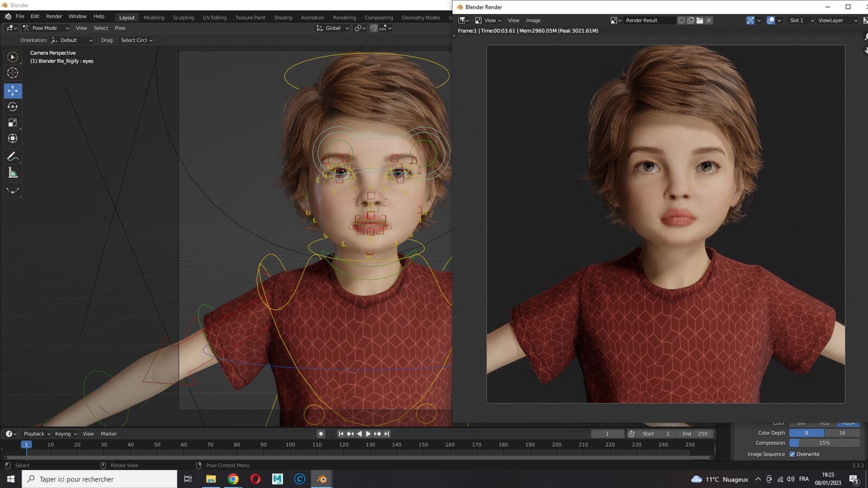Open Blender from the Windows taskbar
Viewport: 868px width, 488px height.
[x=322, y=479]
